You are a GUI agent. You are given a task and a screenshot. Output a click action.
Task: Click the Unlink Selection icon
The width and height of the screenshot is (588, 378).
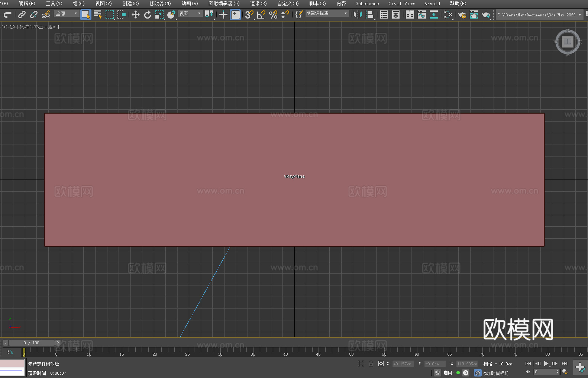pos(34,14)
